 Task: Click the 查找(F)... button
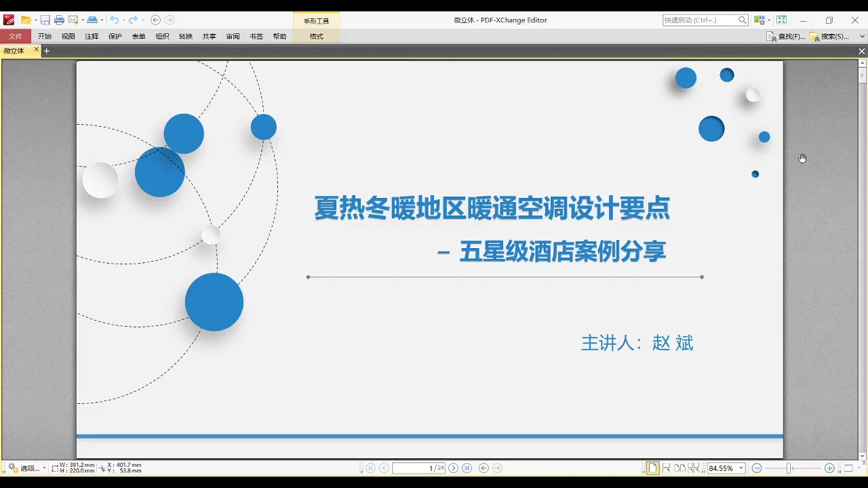785,37
